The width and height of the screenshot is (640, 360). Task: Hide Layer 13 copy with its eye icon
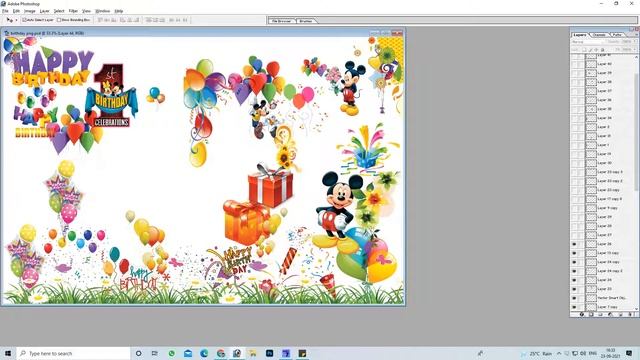point(574,253)
